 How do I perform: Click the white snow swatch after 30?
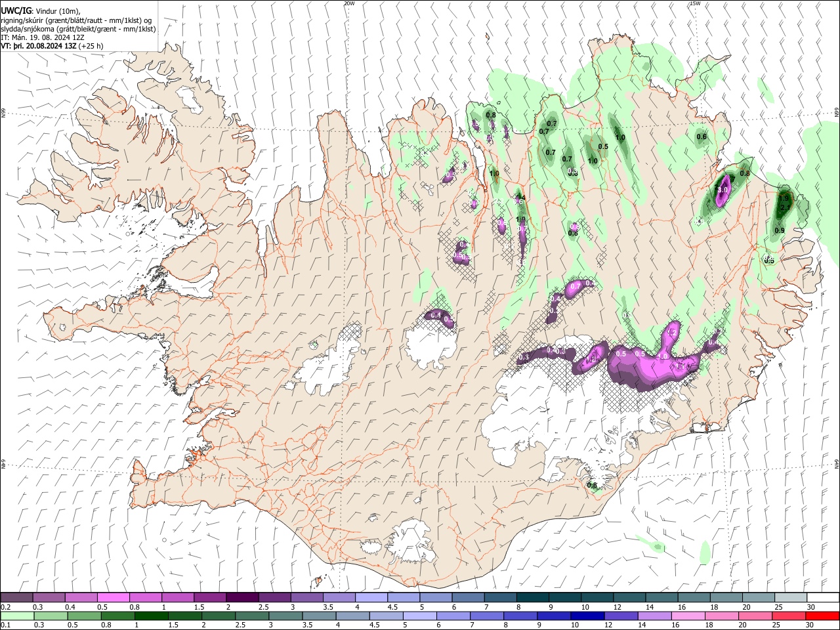[822, 597]
